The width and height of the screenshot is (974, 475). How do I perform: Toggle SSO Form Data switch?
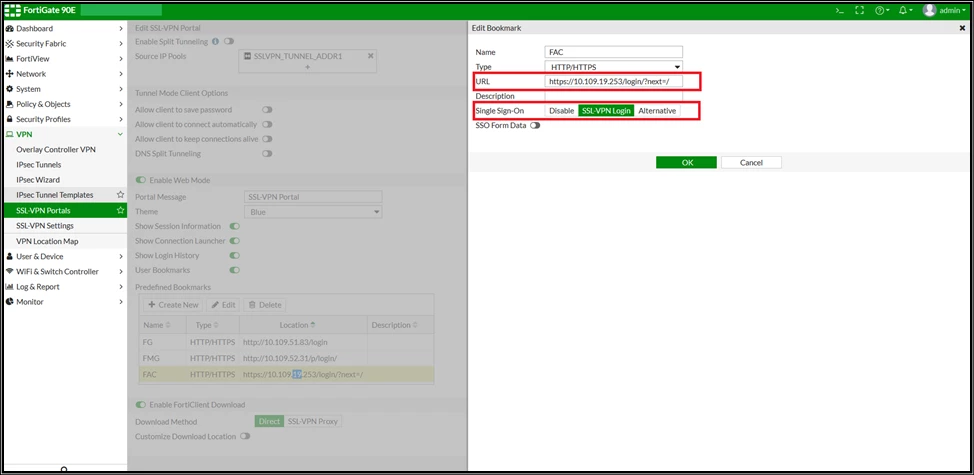tap(535, 125)
